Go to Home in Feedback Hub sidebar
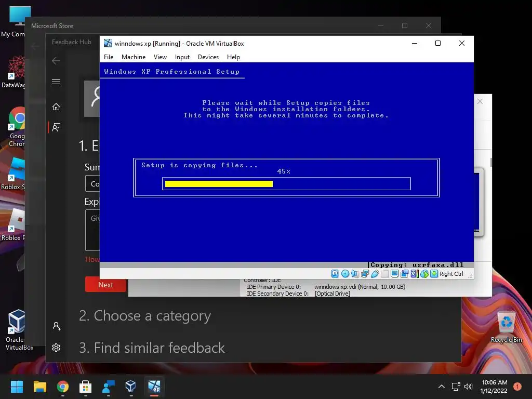The image size is (532, 399). pos(56,107)
